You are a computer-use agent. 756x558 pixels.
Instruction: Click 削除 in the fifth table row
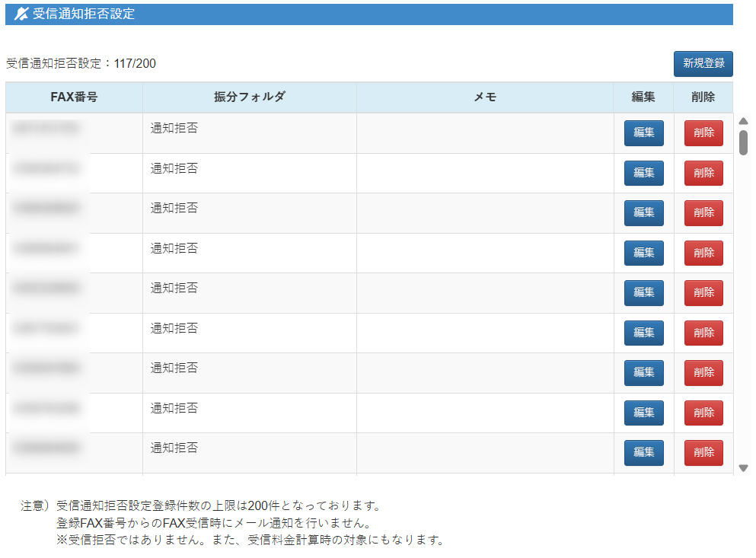click(703, 293)
